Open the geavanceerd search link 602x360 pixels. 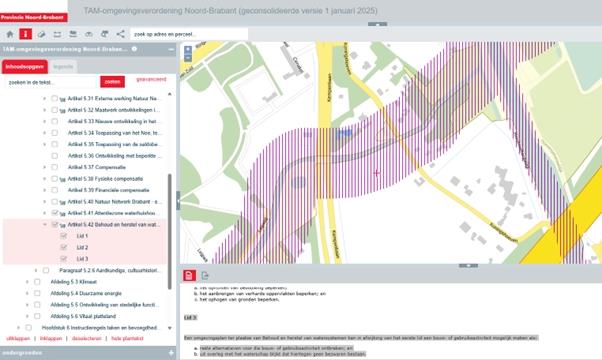[151, 79]
